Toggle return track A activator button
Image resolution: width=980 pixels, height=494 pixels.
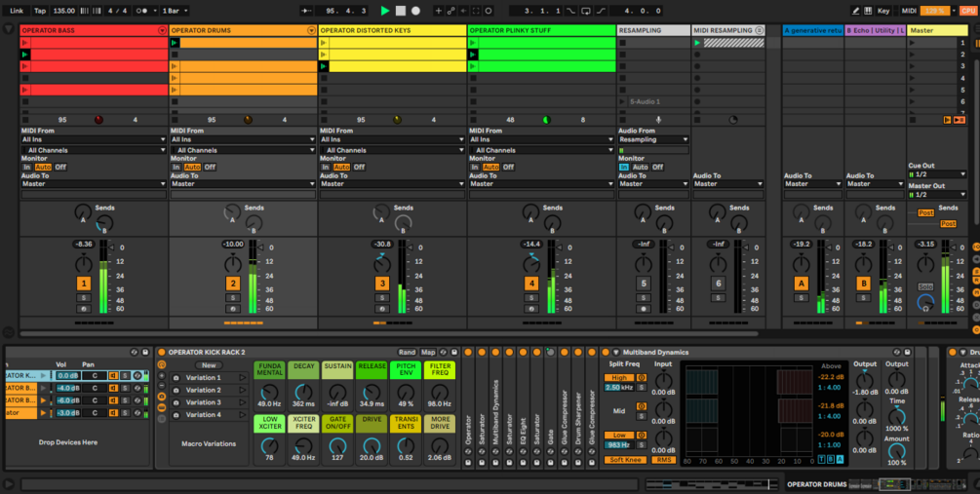pyautogui.click(x=802, y=284)
